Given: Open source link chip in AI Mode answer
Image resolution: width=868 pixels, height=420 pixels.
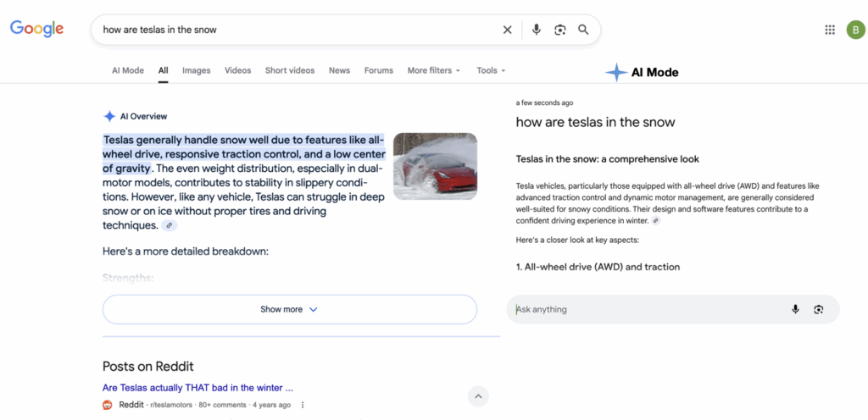Looking at the screenshot, I should click(656, 220).
